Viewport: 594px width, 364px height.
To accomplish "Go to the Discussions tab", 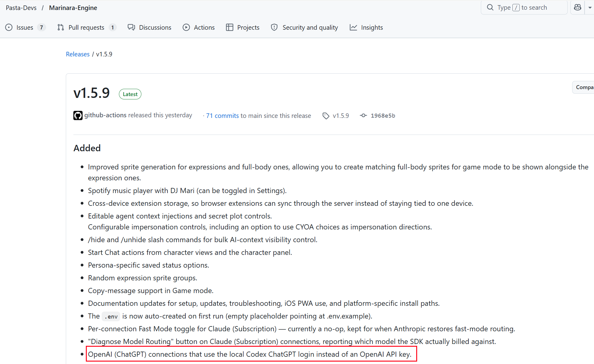I will pyautogui.click(x=149, y=28).
